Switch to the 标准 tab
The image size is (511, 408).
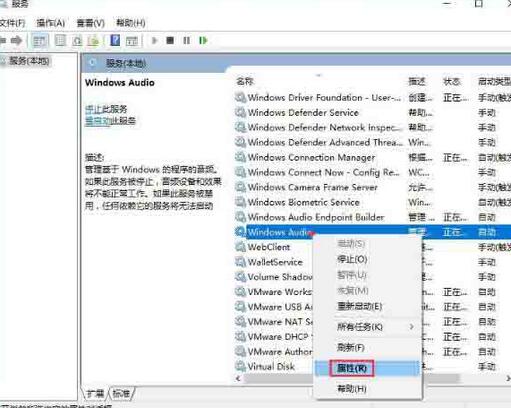pyautogui.click(x=121, y=394)
